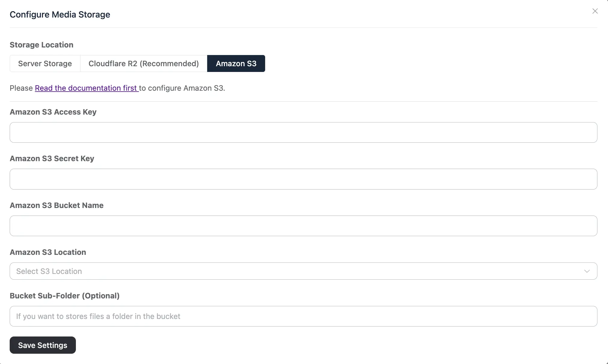Focus the Bucket Sub-Folder optional field
The image size is (608, 364).
point(303,316)
